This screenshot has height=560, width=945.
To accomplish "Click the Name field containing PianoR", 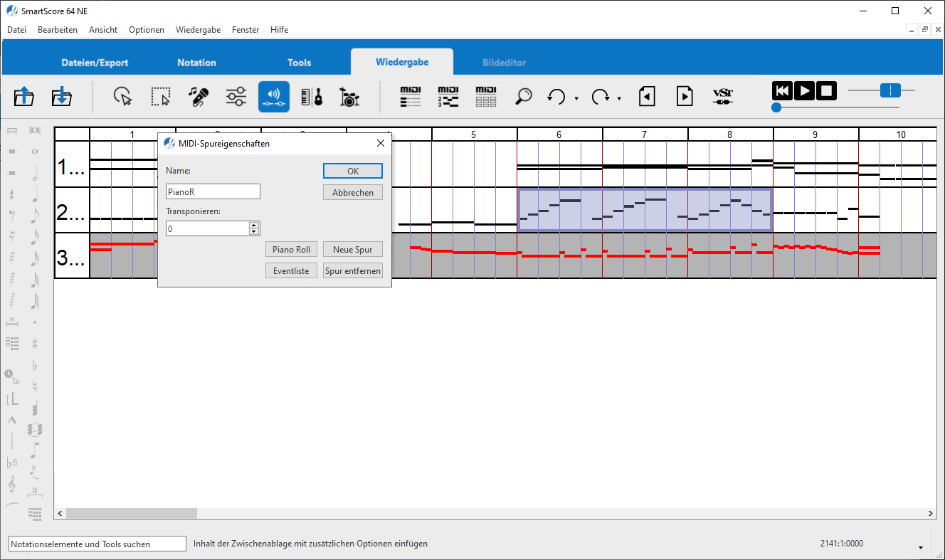I will [x=213, y=191].
